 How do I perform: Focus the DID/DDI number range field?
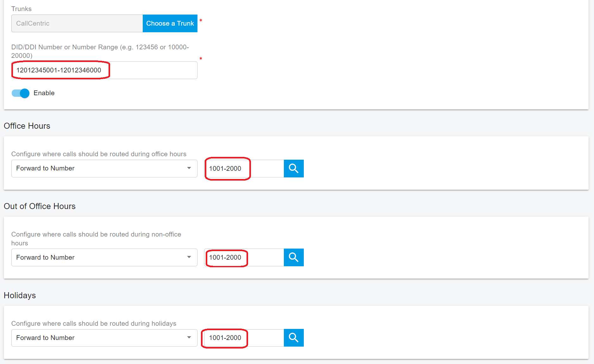tap(104, 70)
